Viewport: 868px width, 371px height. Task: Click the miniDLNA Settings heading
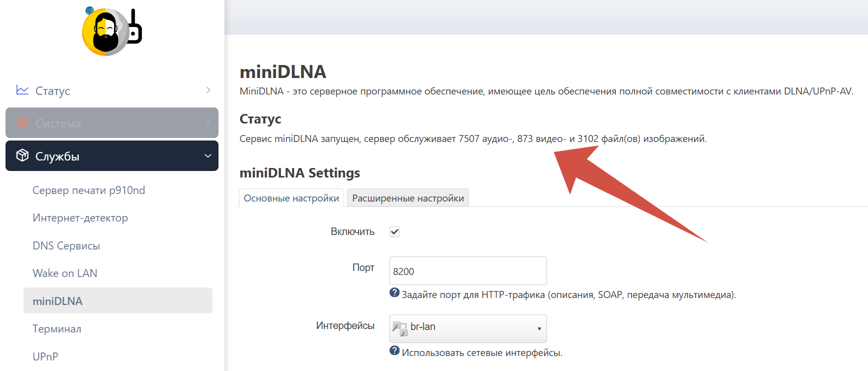coord(300,173)
